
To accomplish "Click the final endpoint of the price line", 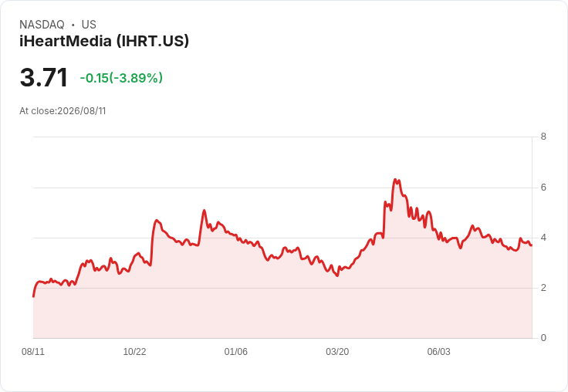I will (532, 245).
